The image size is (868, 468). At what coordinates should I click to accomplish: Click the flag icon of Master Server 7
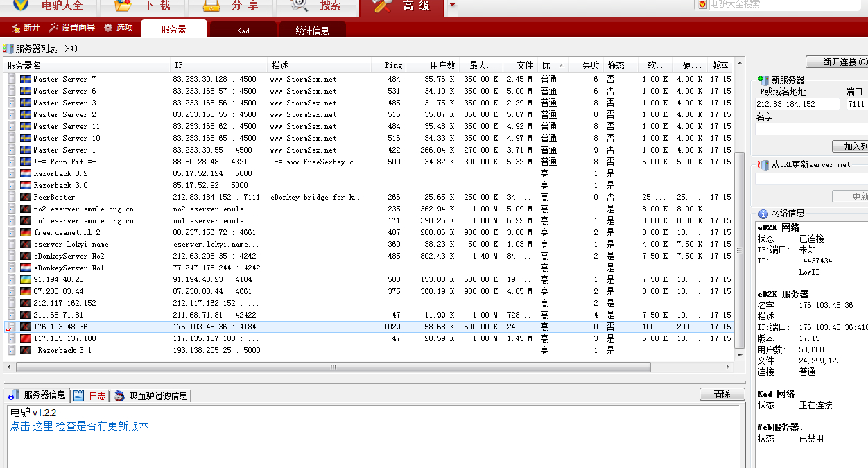coord(26,79)
